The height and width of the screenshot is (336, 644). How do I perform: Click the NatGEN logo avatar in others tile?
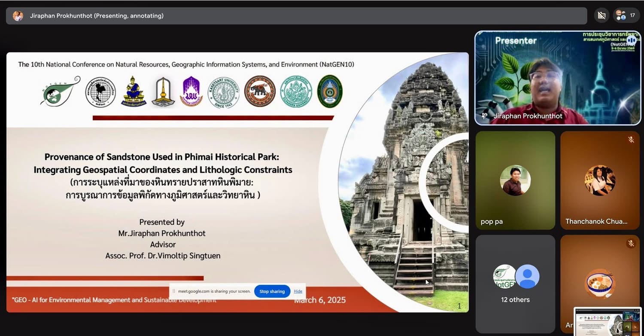pos(504,276)
